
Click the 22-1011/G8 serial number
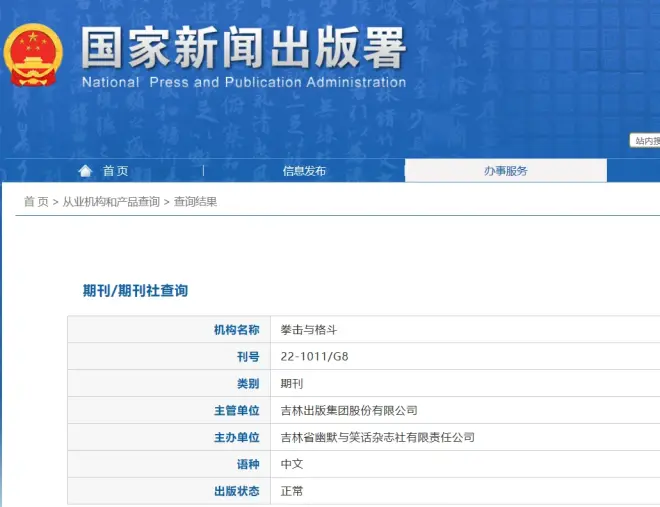coord(314,357)
